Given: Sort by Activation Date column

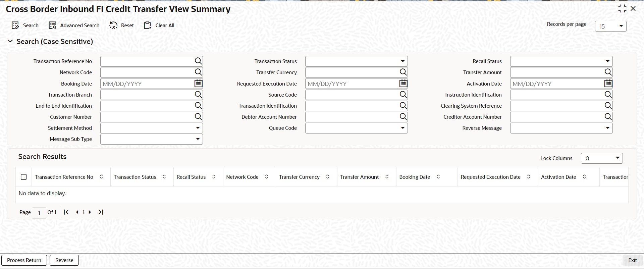Looking at the screenshot, I should tap(584, 177).
